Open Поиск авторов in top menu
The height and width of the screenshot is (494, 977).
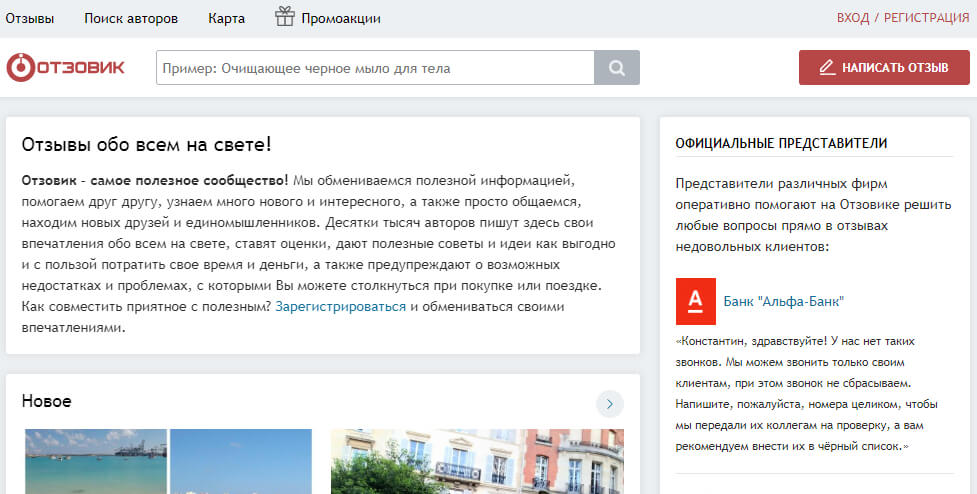click(131, 18)
